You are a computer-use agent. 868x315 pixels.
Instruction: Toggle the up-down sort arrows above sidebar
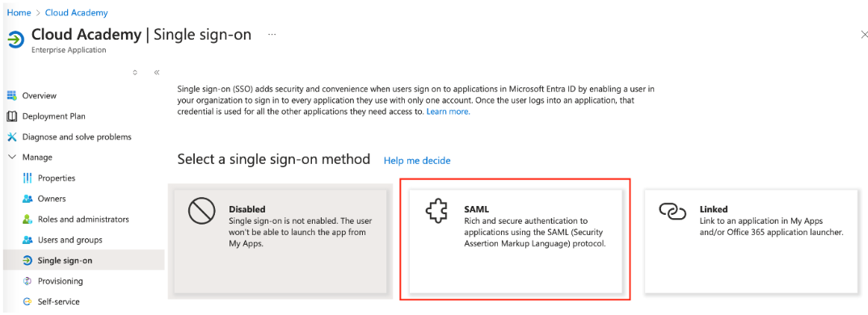point(135,72)
